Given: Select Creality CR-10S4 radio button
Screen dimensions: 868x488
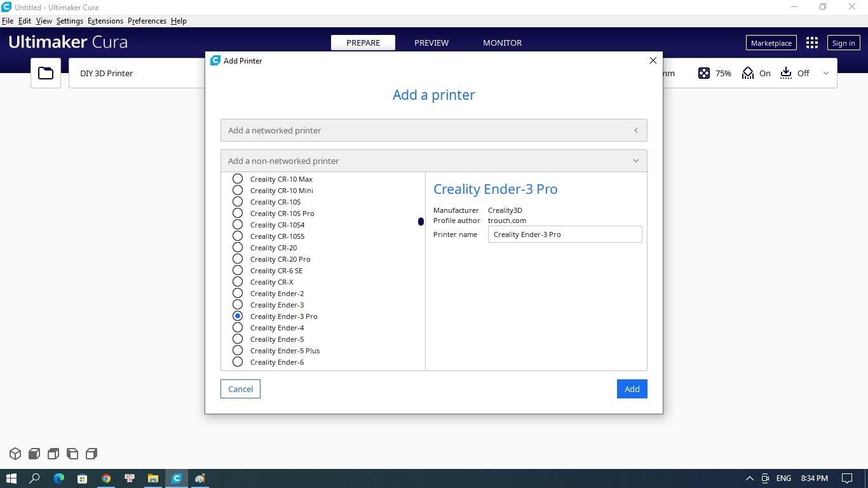Looking at the screenshot, I should pyautogui.click(x=238, y=224).
